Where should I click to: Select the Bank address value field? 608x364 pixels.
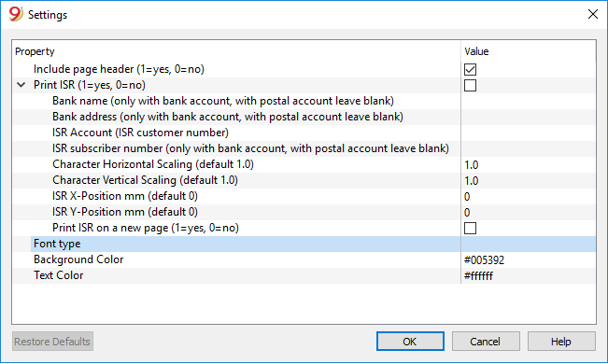click(528, 117)
